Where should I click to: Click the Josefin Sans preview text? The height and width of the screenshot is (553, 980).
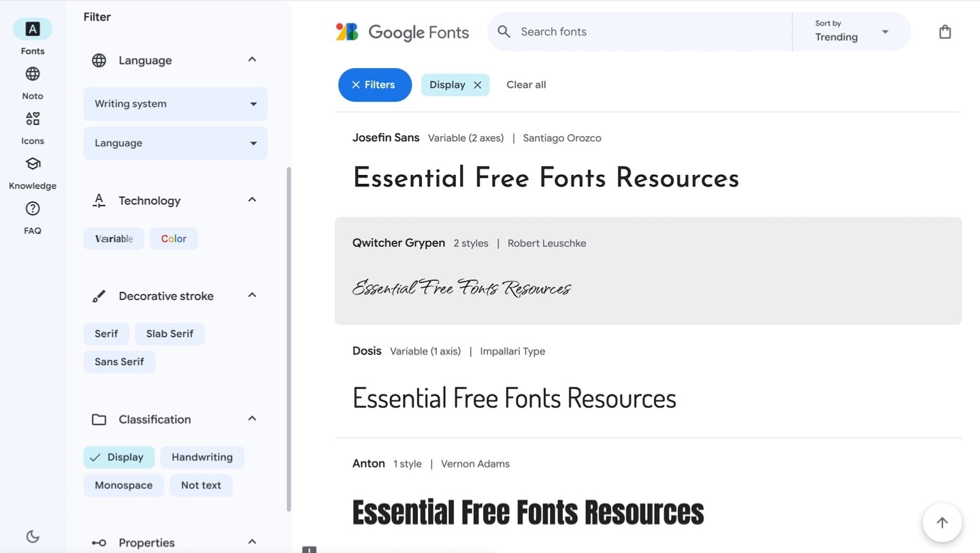546,178
